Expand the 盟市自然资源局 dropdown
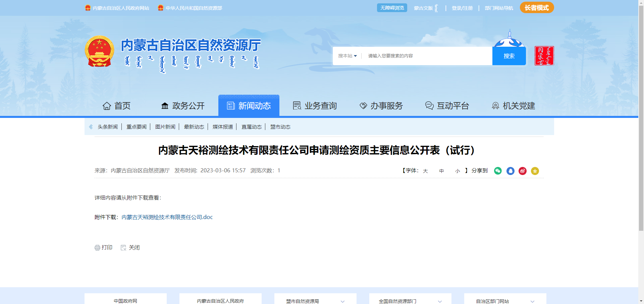 click(x=342, y=301)
